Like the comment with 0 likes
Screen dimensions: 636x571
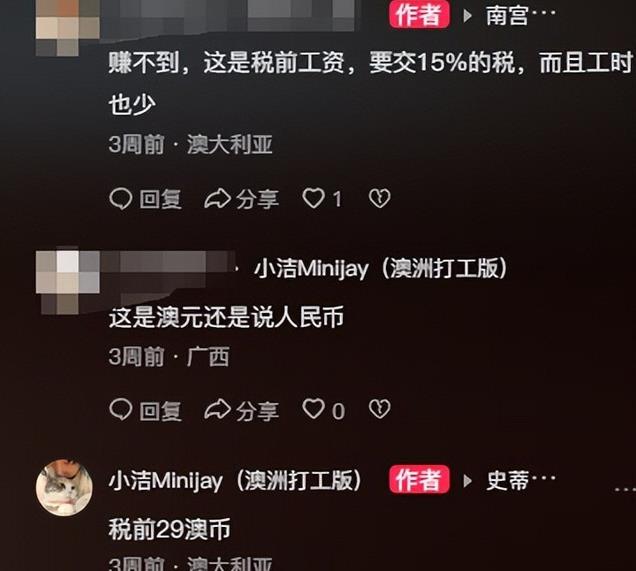324,410
